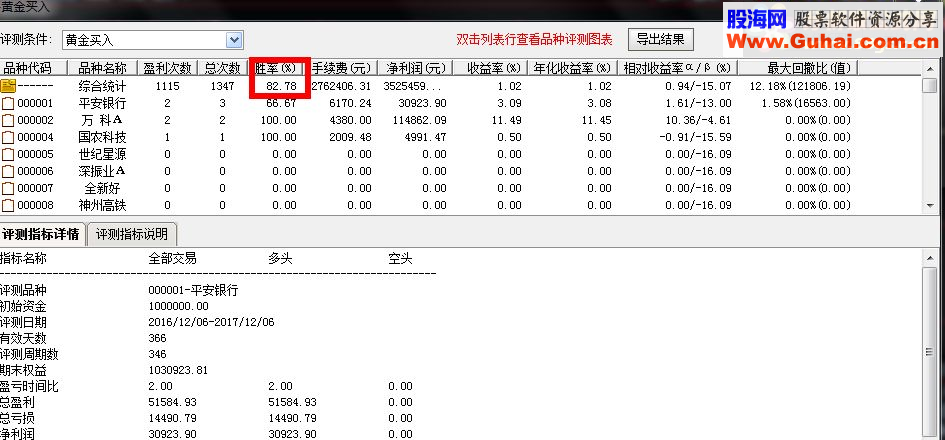
Task: Click the 2762406.31 fee value
Action: pyautogui.click(x=341, y=86)
